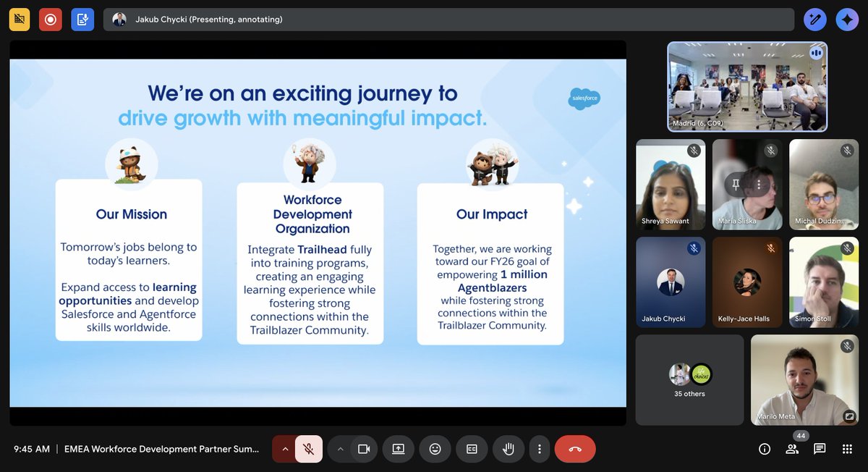
Task: Click the Einstein mascot above Workforce Development
Action: tap(310, 164)
